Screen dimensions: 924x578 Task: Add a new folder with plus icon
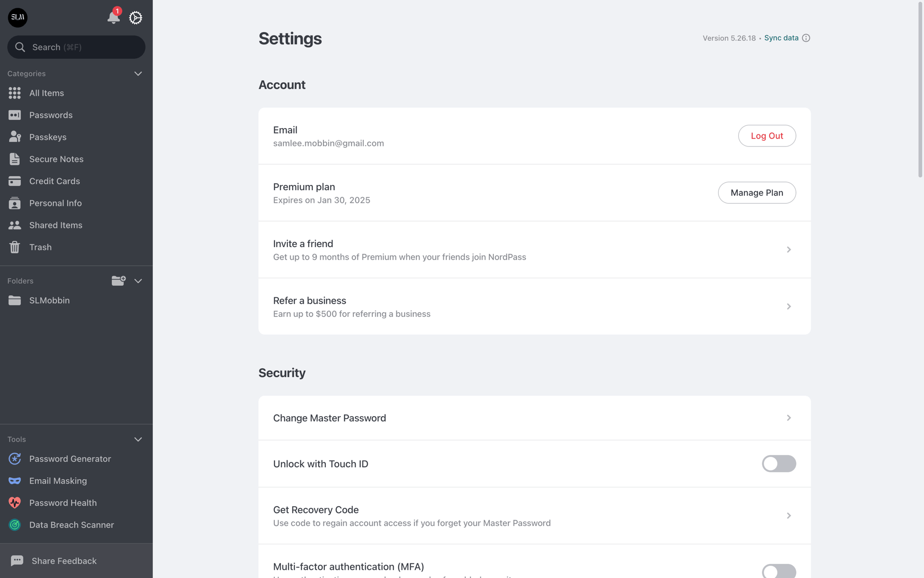tap(118, 281)
